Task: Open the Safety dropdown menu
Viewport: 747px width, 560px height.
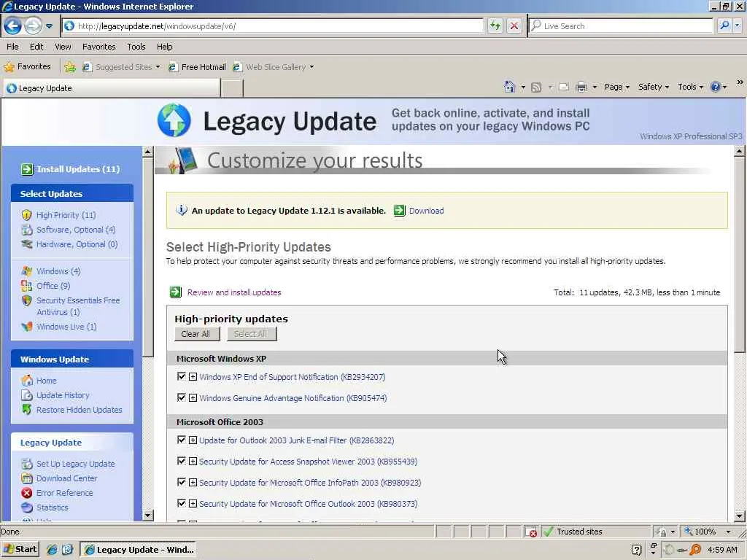Action: click(x=653, y=87)
